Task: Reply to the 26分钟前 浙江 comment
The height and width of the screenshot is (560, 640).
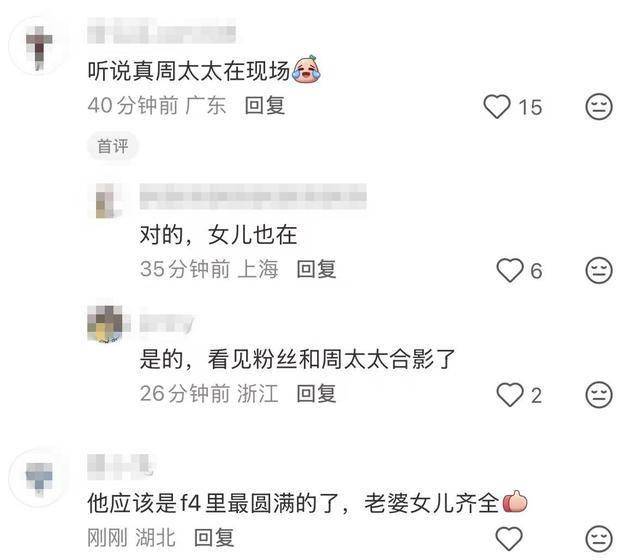Action: (316, 394)
